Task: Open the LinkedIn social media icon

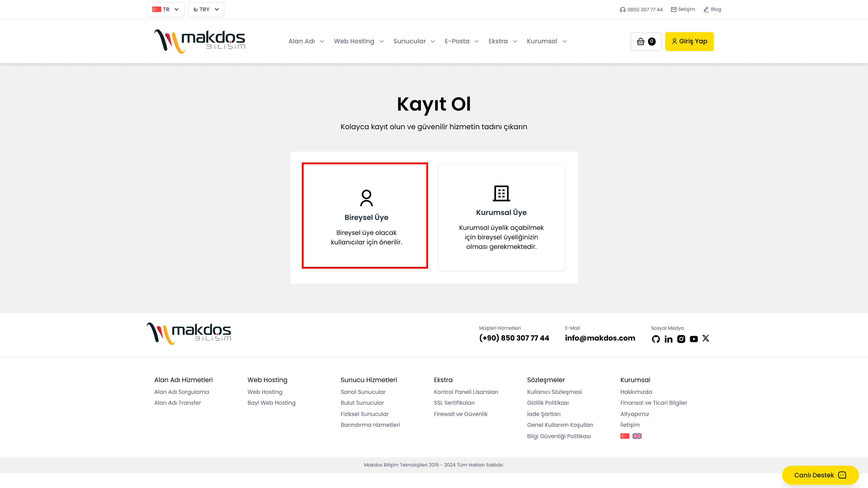Action: (x=669, y=339)
